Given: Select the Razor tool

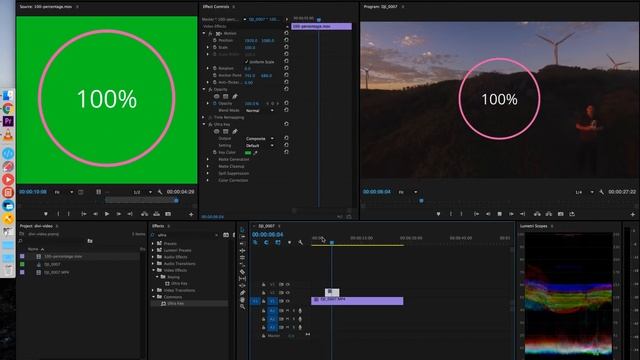Looking at the screenshot, I should (242, 271).
